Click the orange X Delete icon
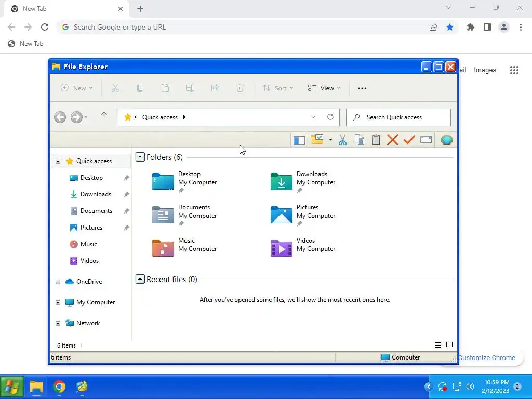The height and width of the screenshot is (399, 532). 393,140
